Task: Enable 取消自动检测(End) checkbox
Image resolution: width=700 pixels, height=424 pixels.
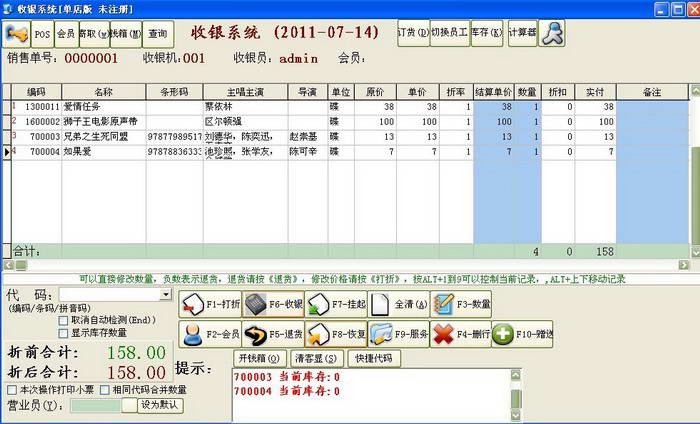Action: (63, 320)
